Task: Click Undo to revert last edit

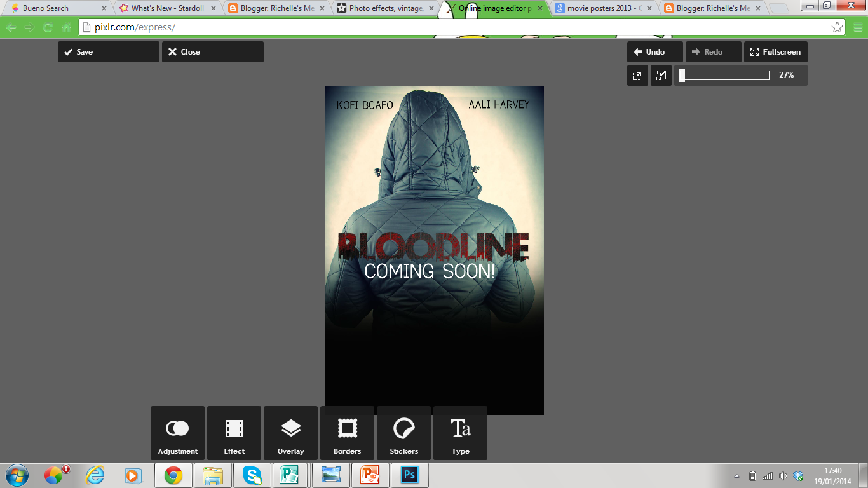Action: click(654, 51)
